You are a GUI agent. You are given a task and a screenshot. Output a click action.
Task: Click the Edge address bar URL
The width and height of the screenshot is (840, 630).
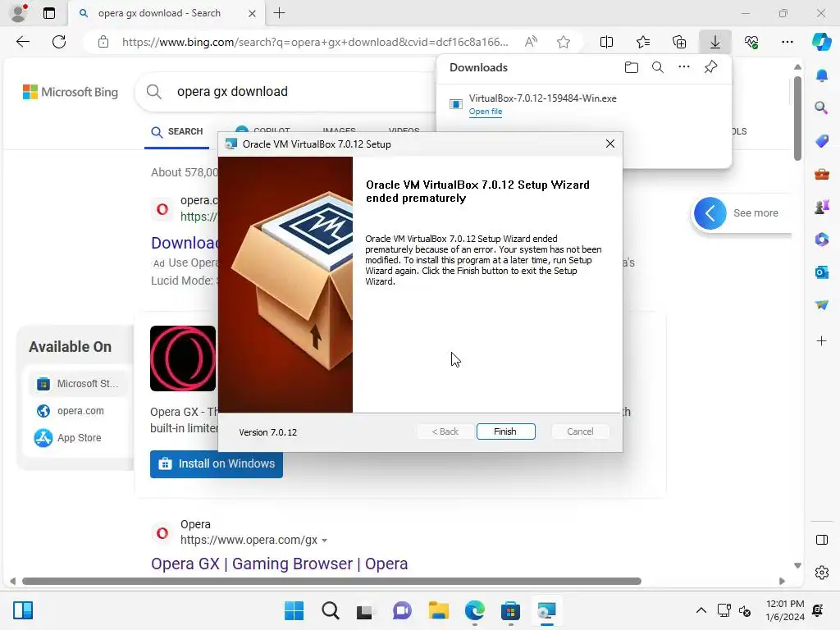[x=315, y=42]
